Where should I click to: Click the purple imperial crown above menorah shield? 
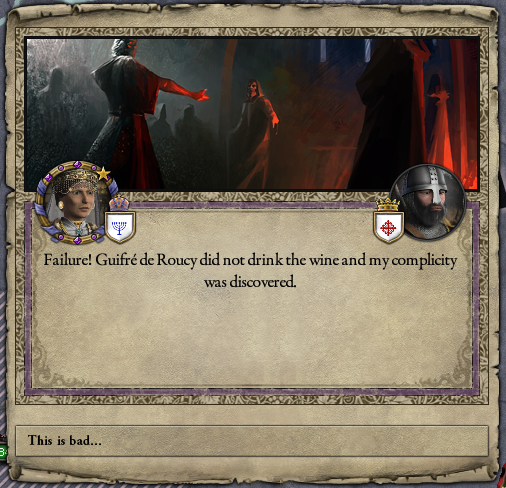(x=120, y=203)
